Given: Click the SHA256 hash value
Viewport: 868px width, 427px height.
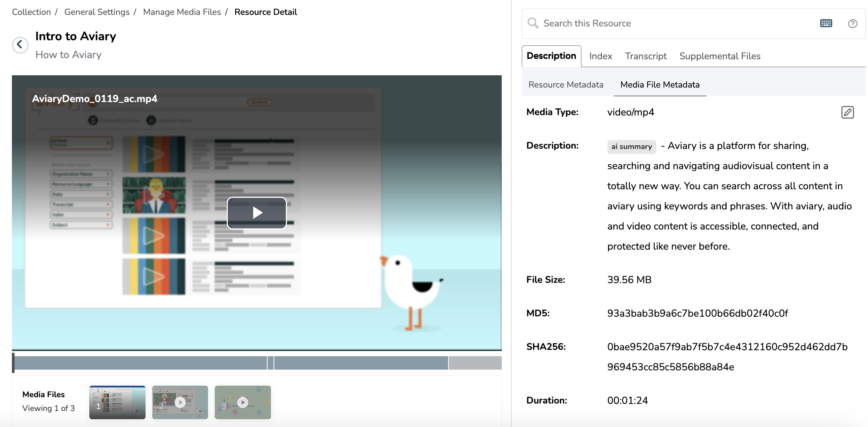Looking at the screenshot, I should 727,357.
